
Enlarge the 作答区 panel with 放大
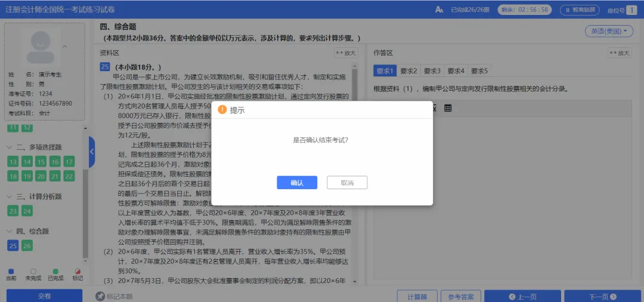[619, 53]
